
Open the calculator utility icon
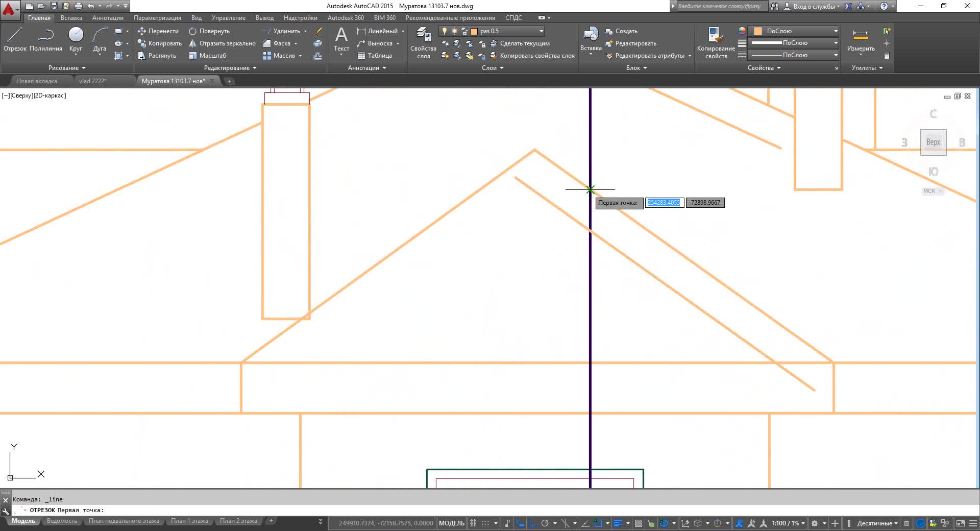[887, 56]
